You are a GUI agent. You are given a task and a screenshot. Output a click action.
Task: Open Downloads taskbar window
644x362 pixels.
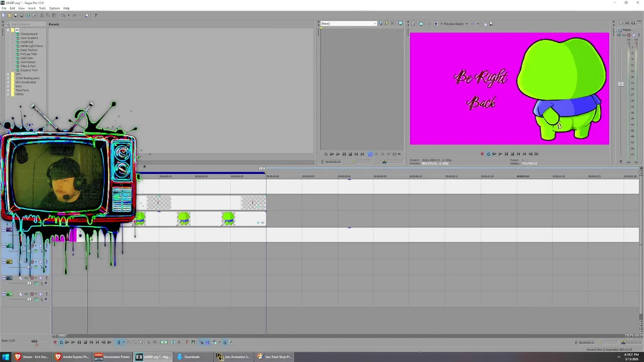coord(193,357)
